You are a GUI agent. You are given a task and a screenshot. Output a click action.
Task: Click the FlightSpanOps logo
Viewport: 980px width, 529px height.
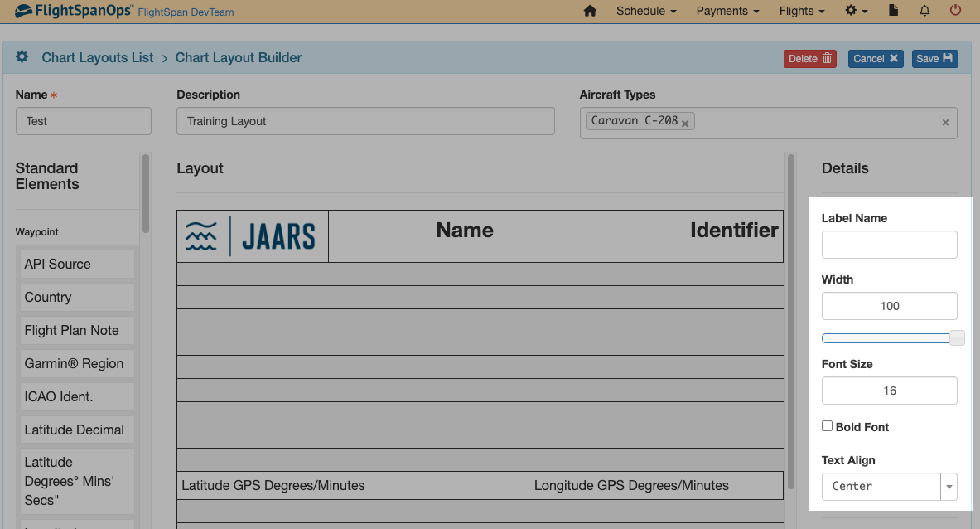pyautogui.click(x=73, y=12)
